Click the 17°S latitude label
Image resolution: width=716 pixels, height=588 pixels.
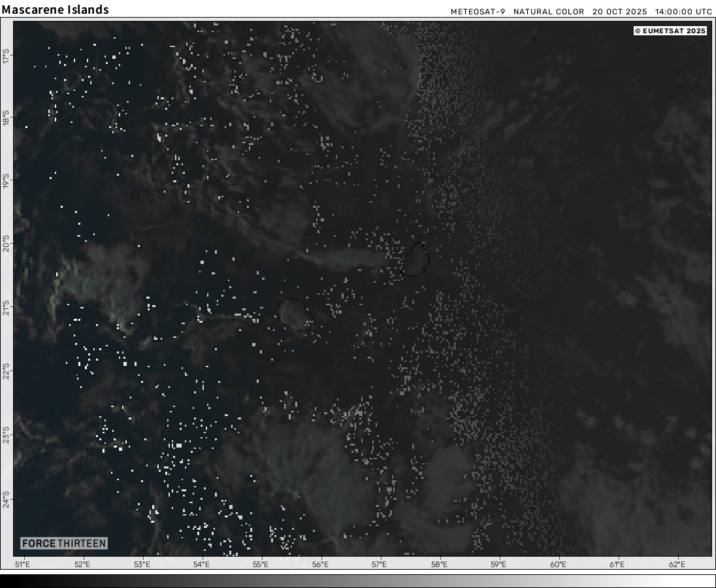point(7,57)
